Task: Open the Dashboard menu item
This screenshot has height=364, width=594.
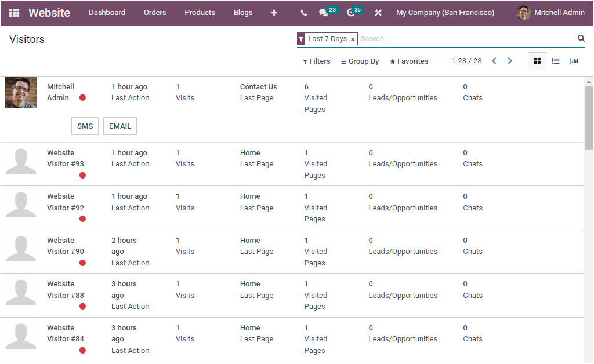Action: pyautogui.click(x=107, y=12)
